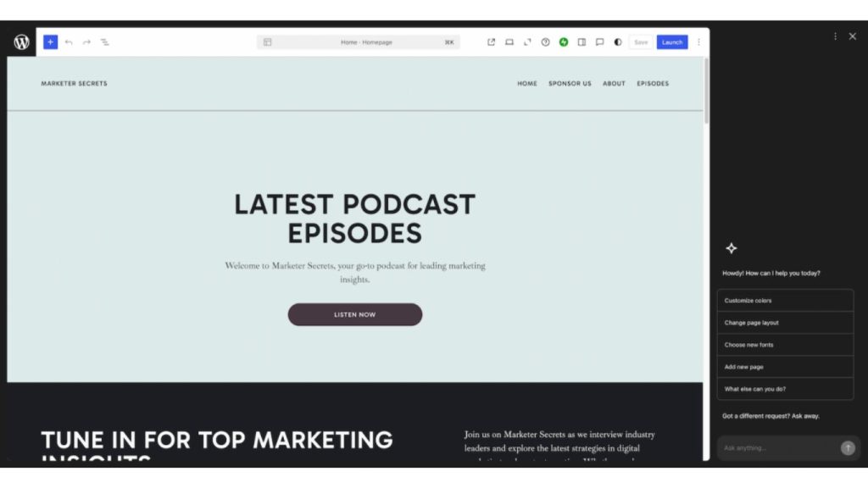Open the feedback comment icon

(x=599, y=42)
